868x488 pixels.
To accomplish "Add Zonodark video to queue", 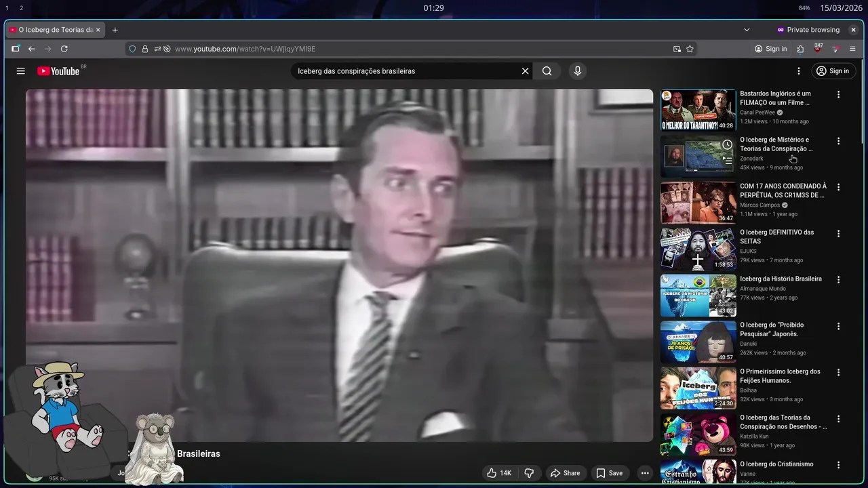I will point(727,161).
